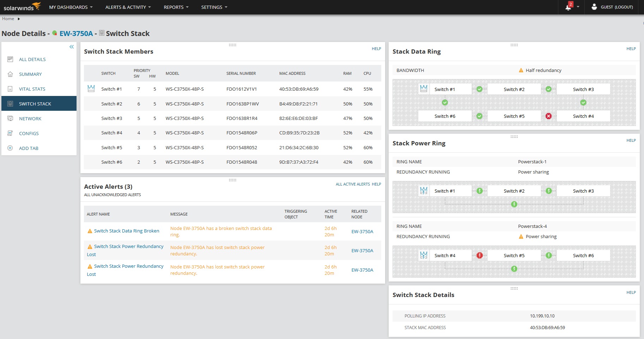Click the Home breadcrumb link
This screenshot has width=644, height=339.
click(8, 19)
